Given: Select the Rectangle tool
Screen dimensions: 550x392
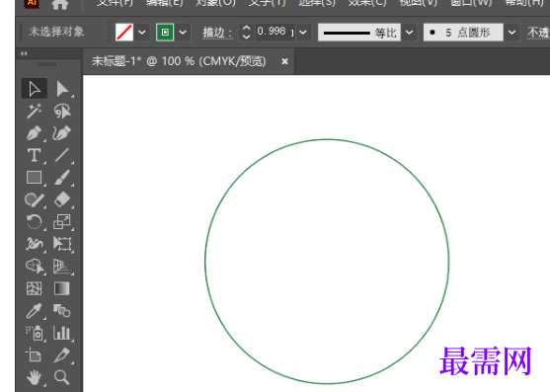Looking at the screenshot, I should (34, 178).
